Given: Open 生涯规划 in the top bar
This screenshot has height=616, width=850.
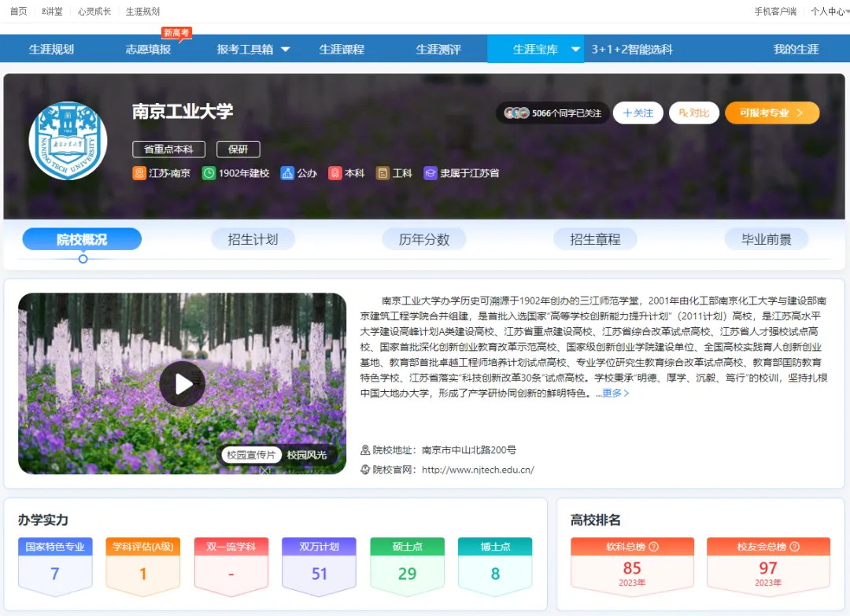Looking at the screenshot, I should [x=142, y=11].
